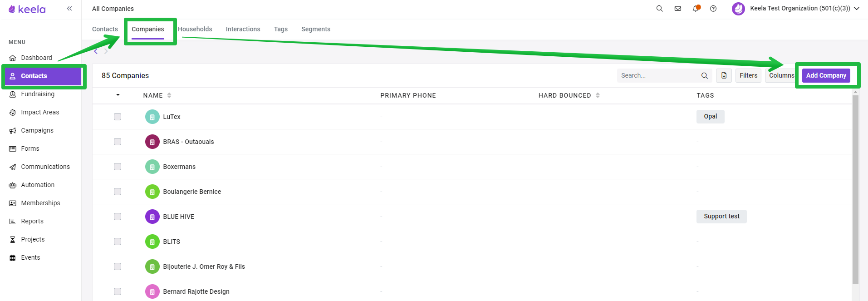Tick the checkbox for LuTex
Image resolution: width=868 pixels, height=301 pixels.
(x=118, y=117)
